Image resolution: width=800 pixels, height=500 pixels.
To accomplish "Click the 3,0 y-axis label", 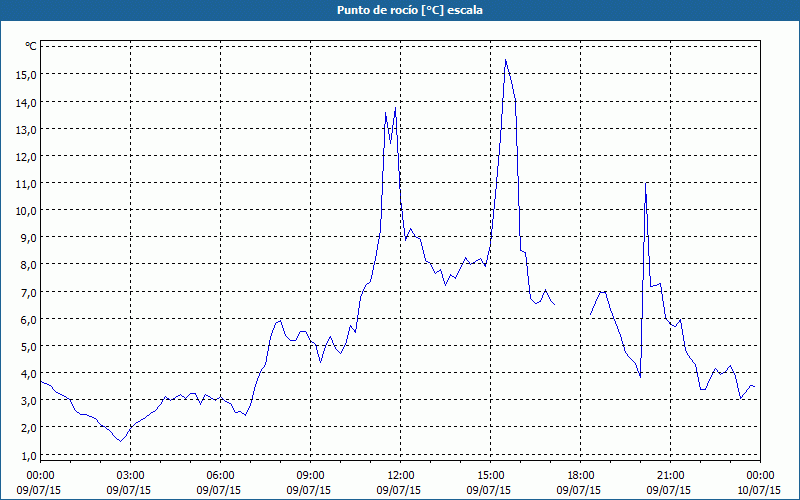I will tap(28, 401).
